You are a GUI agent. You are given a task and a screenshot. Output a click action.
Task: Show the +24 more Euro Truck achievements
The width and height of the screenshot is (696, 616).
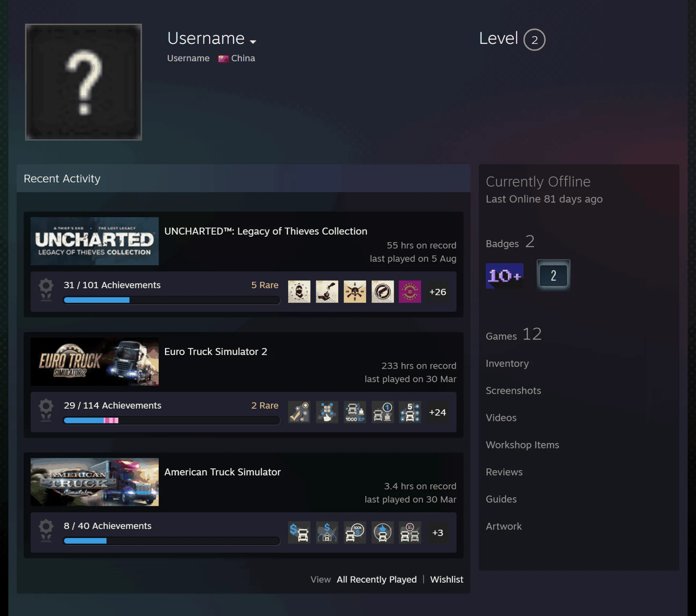(x=438, y=412)
